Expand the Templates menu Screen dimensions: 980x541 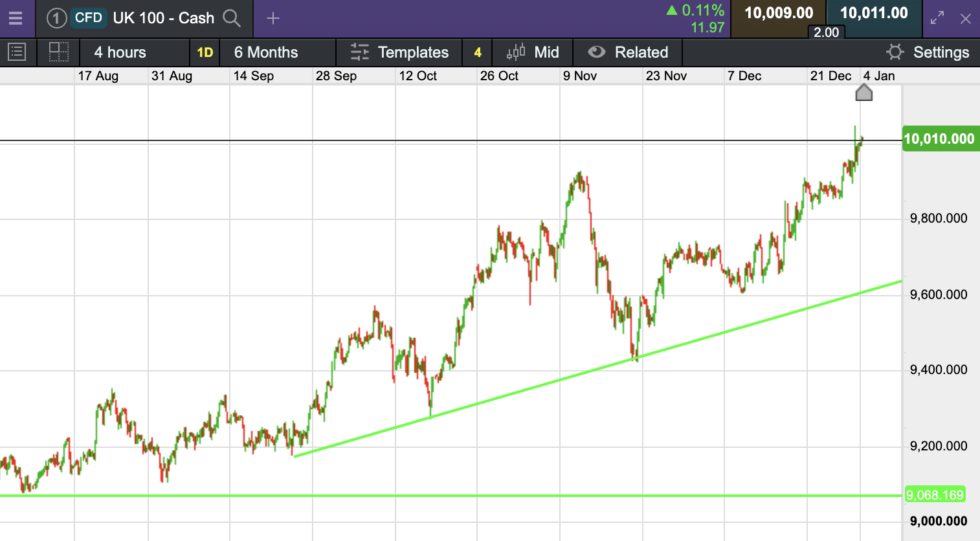pyautogui.click(x=399, y=52)
